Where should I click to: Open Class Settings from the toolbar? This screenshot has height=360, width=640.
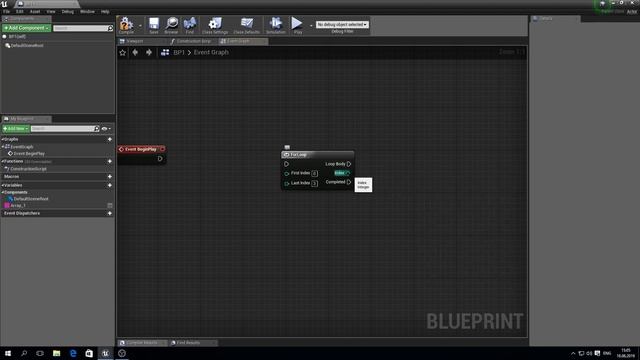coord(215,24)
